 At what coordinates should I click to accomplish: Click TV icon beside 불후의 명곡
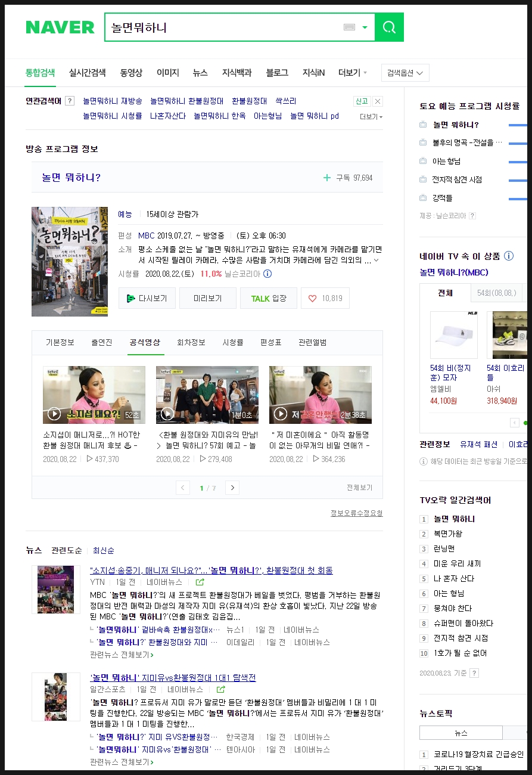423,143
